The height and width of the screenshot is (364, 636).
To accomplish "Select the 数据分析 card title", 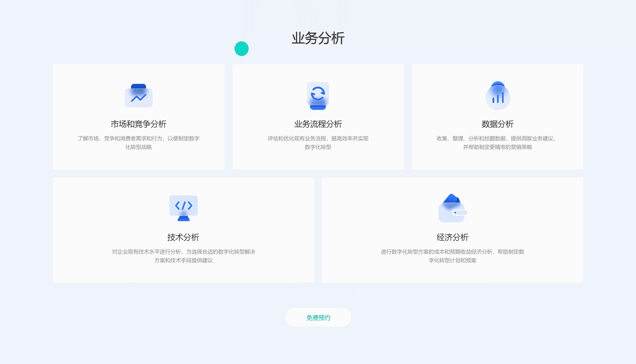I will 497,124.
